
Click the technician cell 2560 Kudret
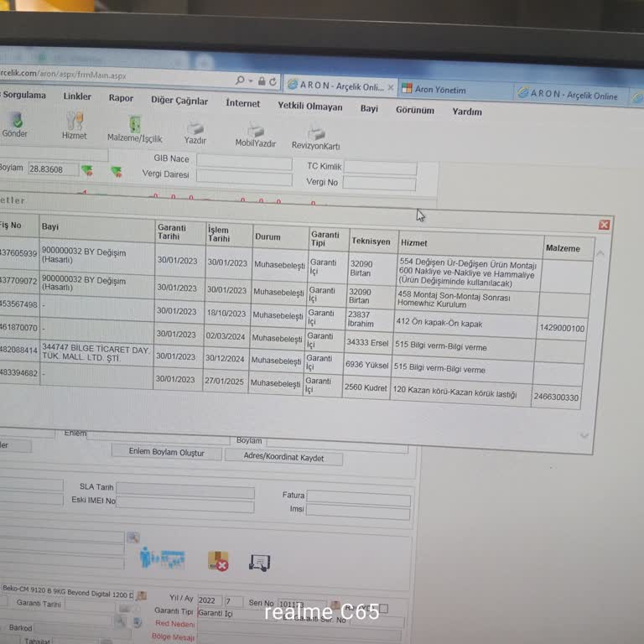366,387
